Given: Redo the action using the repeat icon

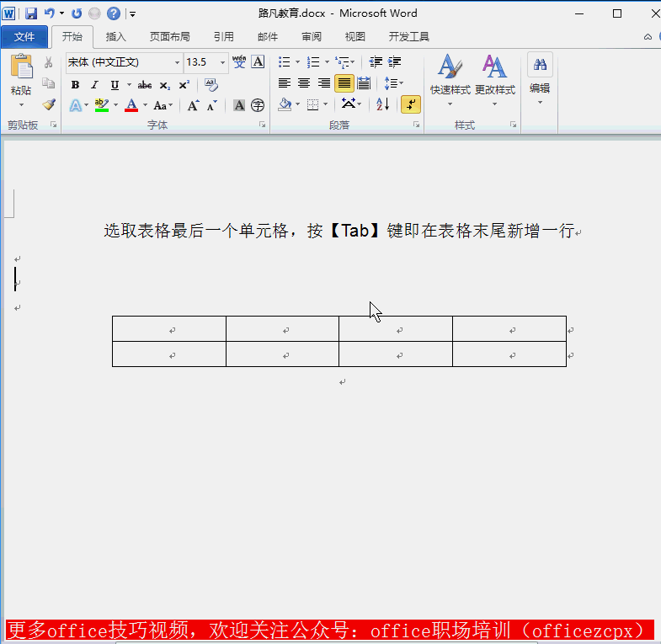Looking at the screenshot, I should [x=77, y=13].
